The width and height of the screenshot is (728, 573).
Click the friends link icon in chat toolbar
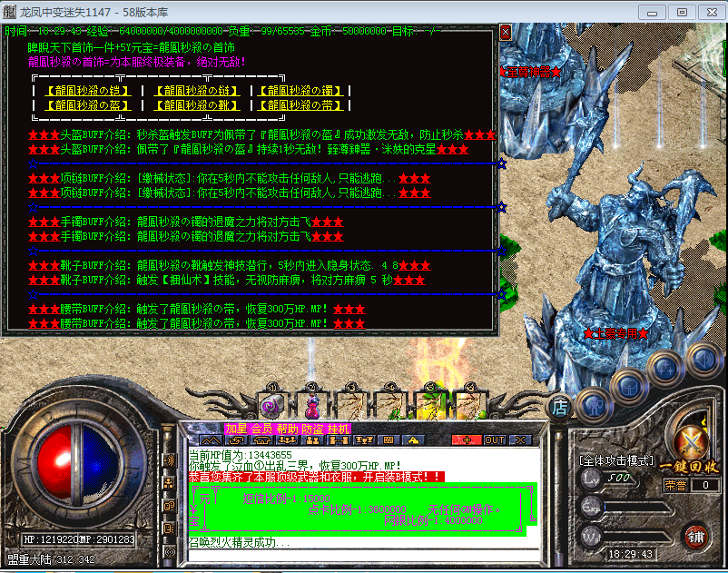pos(338,440)
